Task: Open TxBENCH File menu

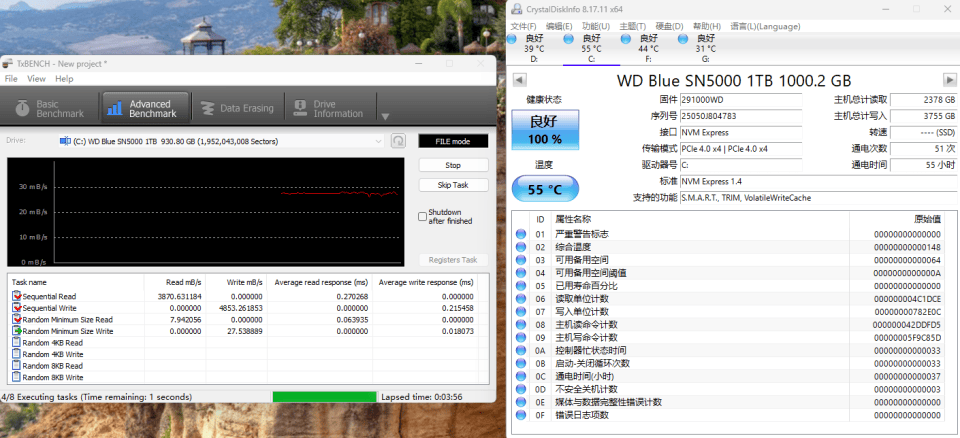Action: (11, 78)
